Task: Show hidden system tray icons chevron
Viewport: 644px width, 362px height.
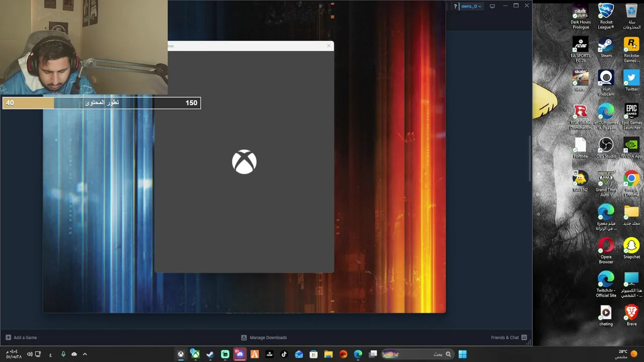Action: (x=85, y=354)
